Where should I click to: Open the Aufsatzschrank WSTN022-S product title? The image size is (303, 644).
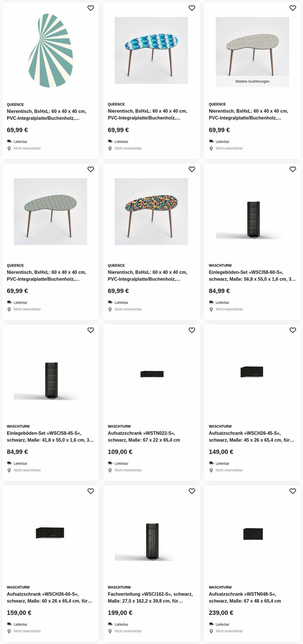click(x=144, y=437)
